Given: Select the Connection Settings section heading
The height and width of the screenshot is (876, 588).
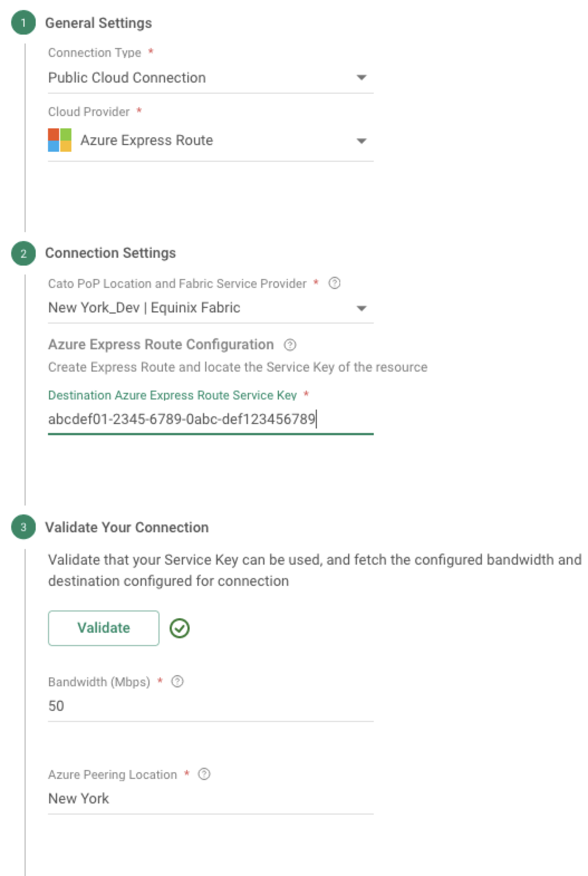Looking at the screenshot, I should pyautogui.click(x=110, y=253).
